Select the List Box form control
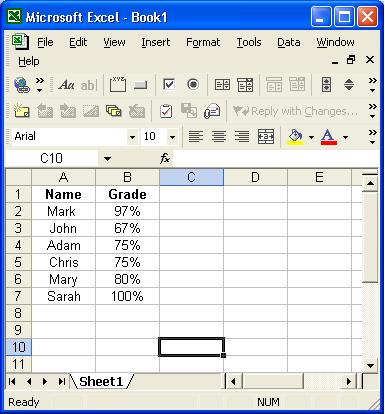The height and width of the screenshot is (414, 385). (222, 85)
